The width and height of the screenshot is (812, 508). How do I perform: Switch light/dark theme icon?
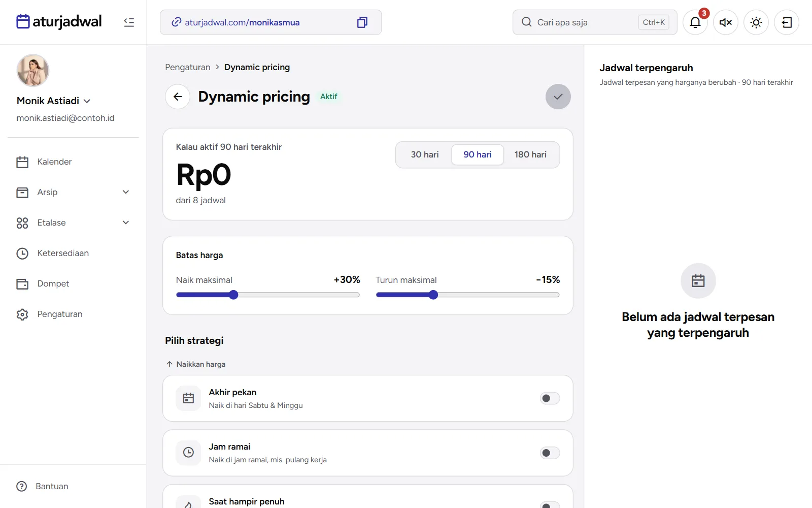756,22
